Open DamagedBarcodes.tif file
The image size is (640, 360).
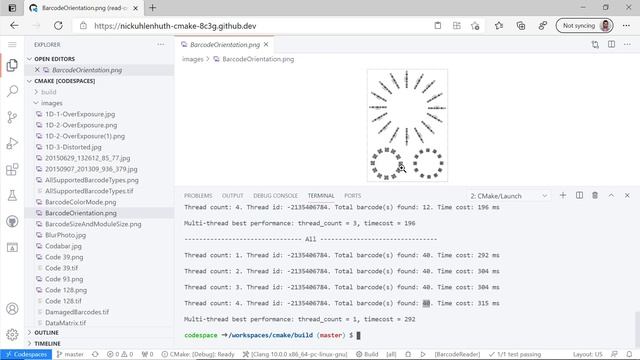[77, 312]
